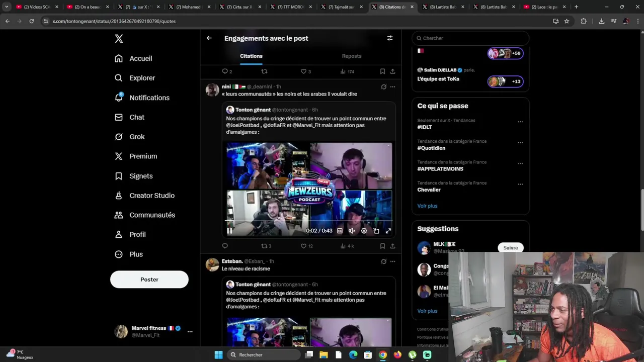
Task: Click the Chercher search field
Action: 470,38
